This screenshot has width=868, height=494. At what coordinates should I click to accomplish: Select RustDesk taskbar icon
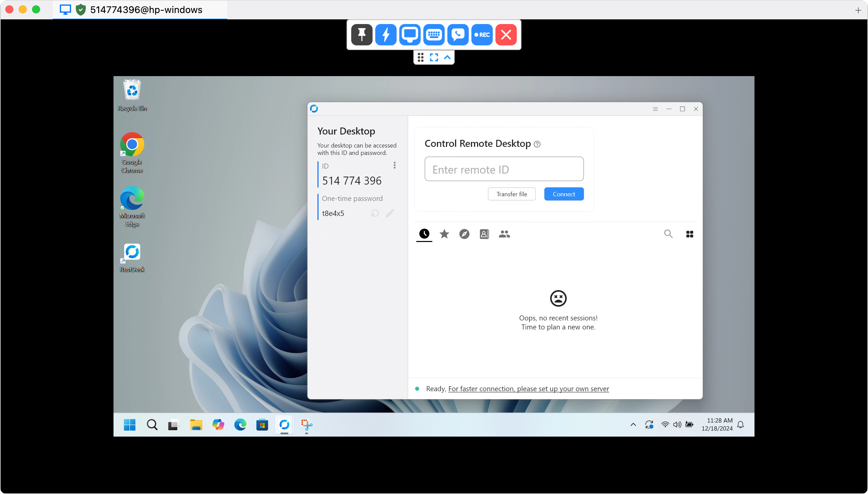(x=284, y=425)
